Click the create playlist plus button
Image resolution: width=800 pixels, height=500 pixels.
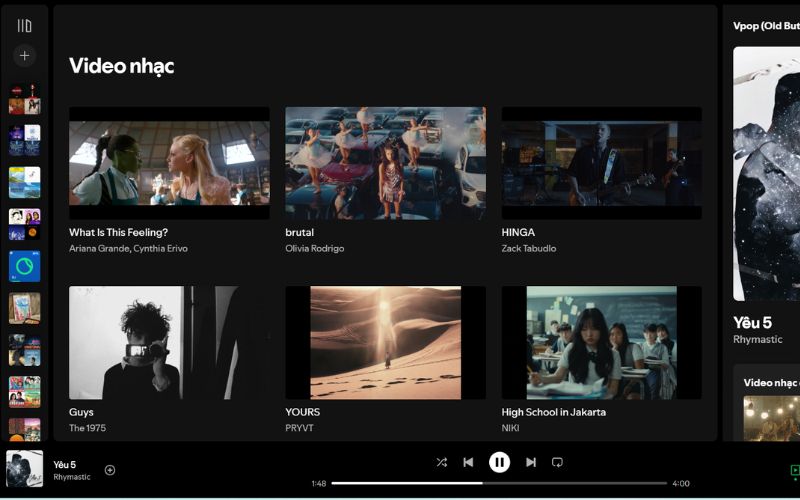coord(24,56)
